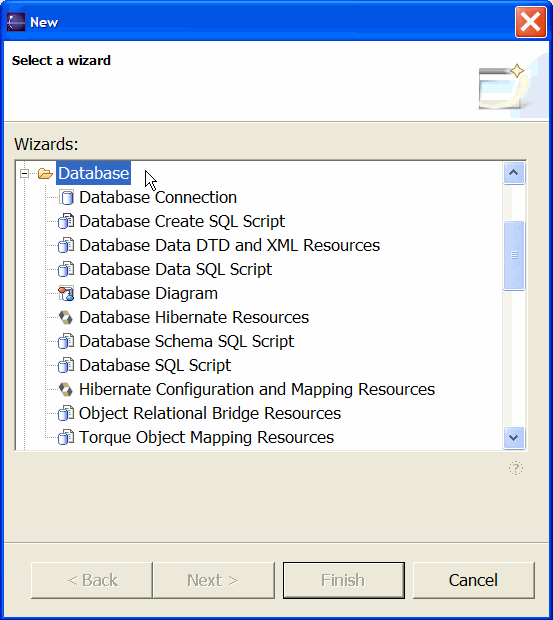
Task: Click the Database Hibernate Resources icon
Action: (66, 317)
